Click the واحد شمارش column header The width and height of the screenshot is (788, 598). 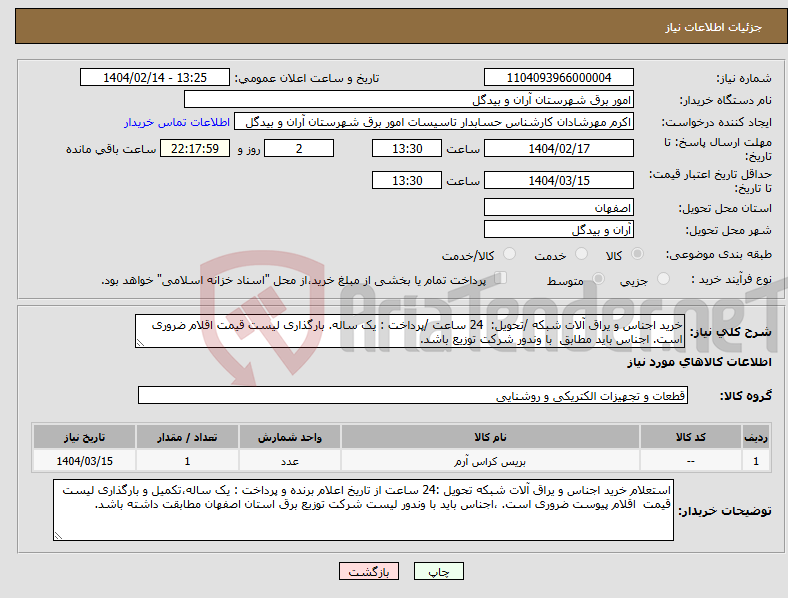(x=290, y=437)
